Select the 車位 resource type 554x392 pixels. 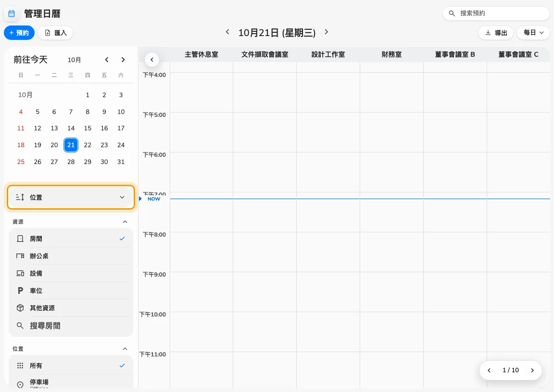71,291
